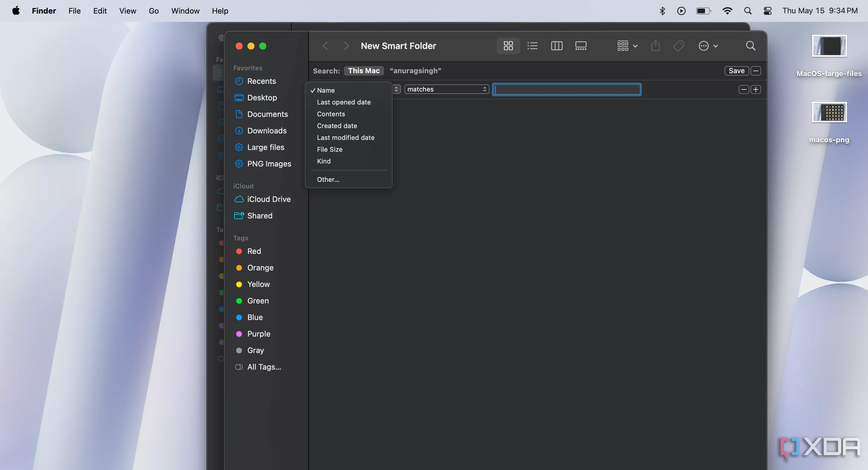Image resolution: width=868 pixels, height=470 pixels.
Task: Open the matches comparison dropdown
Action: point(446,89)
